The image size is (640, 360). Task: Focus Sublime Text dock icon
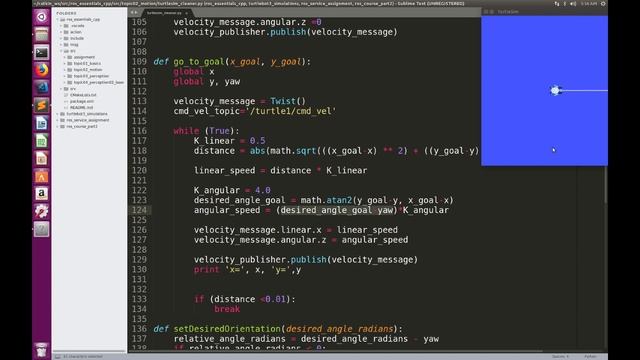pos(41,105)
